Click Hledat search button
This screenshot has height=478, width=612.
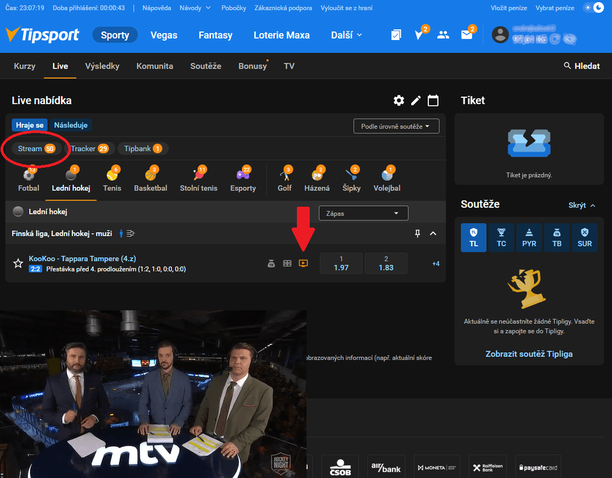(x=582, y=66)
